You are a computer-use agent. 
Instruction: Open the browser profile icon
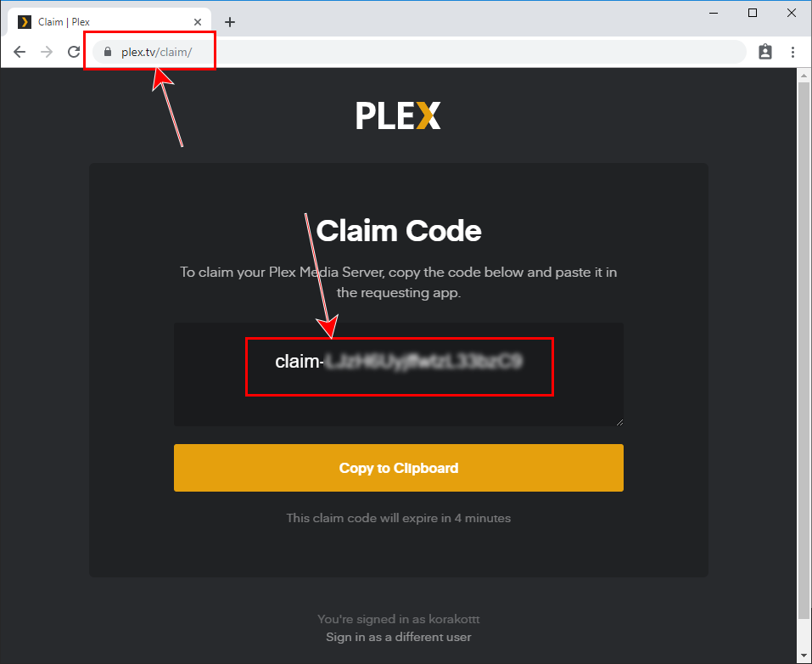765,52
